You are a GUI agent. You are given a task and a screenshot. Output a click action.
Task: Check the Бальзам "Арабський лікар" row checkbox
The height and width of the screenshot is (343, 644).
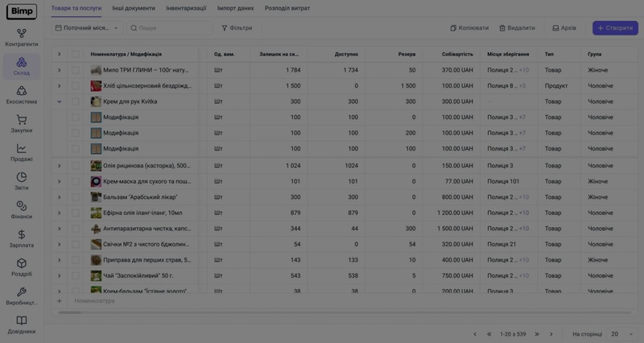coord(76,197)
